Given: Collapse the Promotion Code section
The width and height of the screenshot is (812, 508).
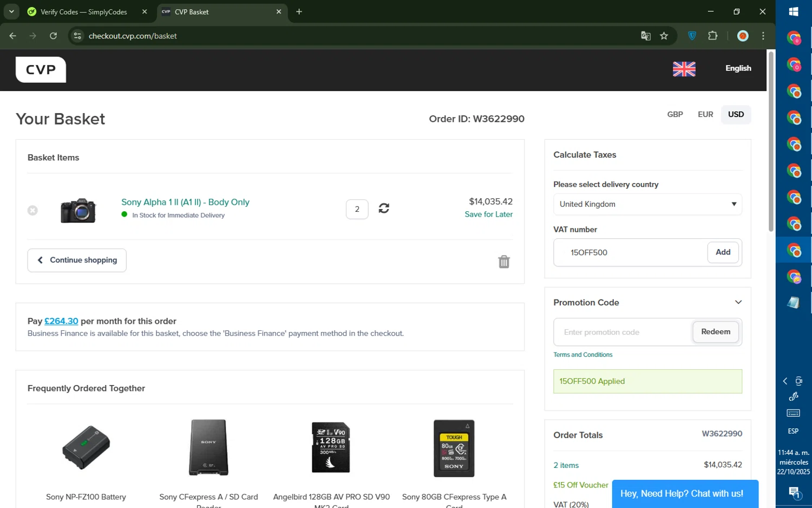Looking at the screenshot, I should point(738,302).
